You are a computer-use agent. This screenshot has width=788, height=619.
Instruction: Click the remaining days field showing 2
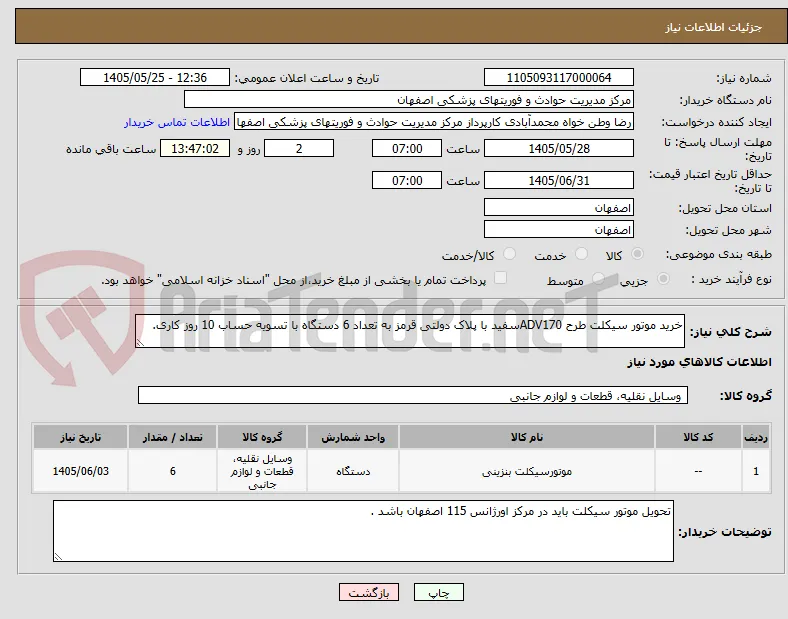[x=299, y=148]
